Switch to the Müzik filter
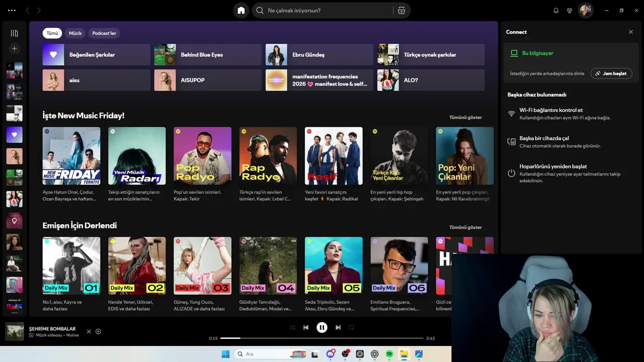The image size is (644, 362). pos(75,33)
